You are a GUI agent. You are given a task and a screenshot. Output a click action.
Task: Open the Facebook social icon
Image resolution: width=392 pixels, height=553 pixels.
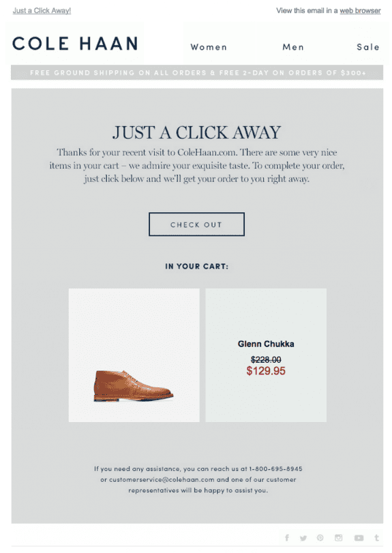[287, 537]
